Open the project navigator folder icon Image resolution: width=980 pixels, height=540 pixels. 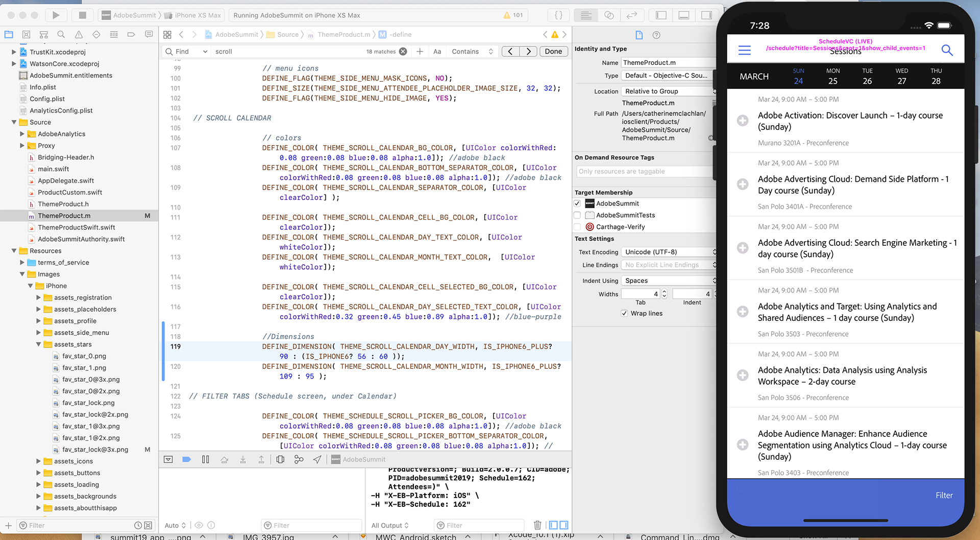coord(9,35)
